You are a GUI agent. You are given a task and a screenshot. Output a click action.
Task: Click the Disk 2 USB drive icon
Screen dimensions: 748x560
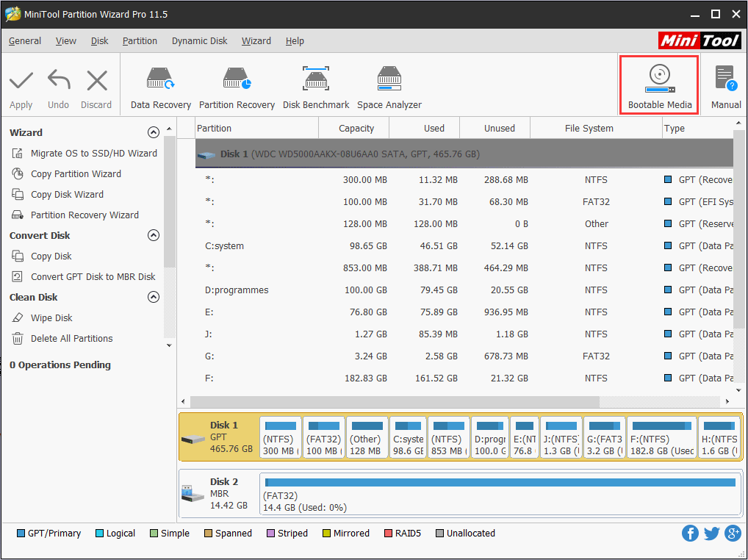pos(193,494)
